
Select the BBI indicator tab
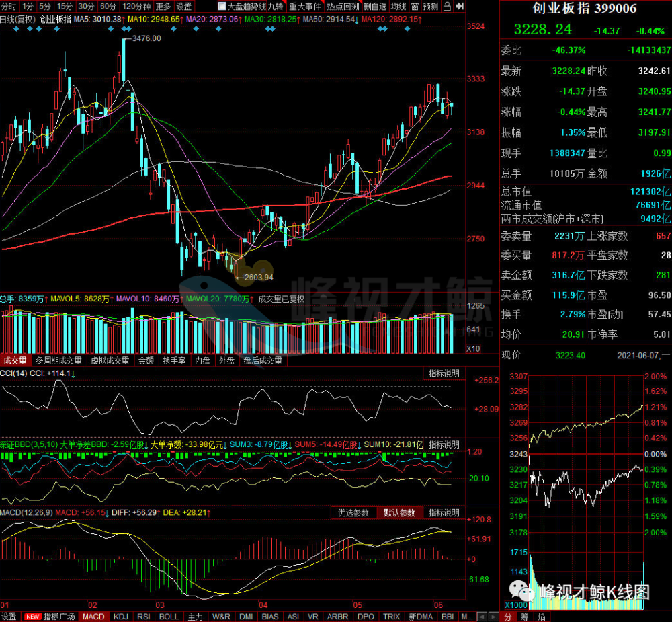pyautogui.click(x=448, y=617)
